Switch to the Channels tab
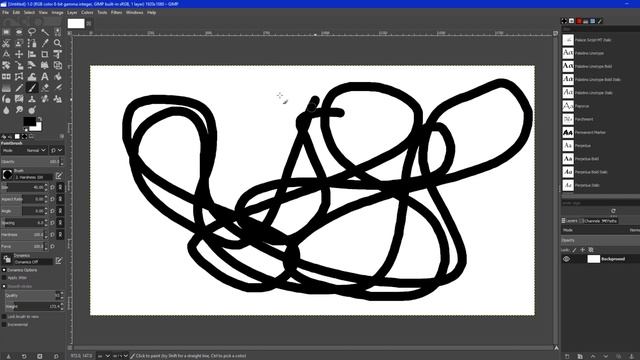 (x=590, y=221)
